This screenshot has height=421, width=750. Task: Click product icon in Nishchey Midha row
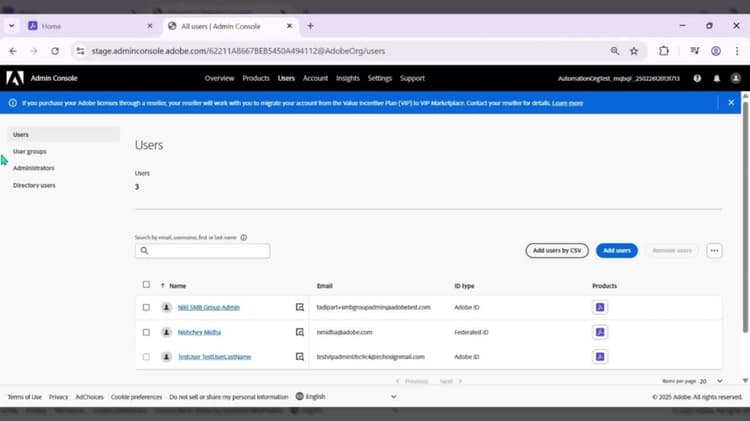tap(600, 332)
